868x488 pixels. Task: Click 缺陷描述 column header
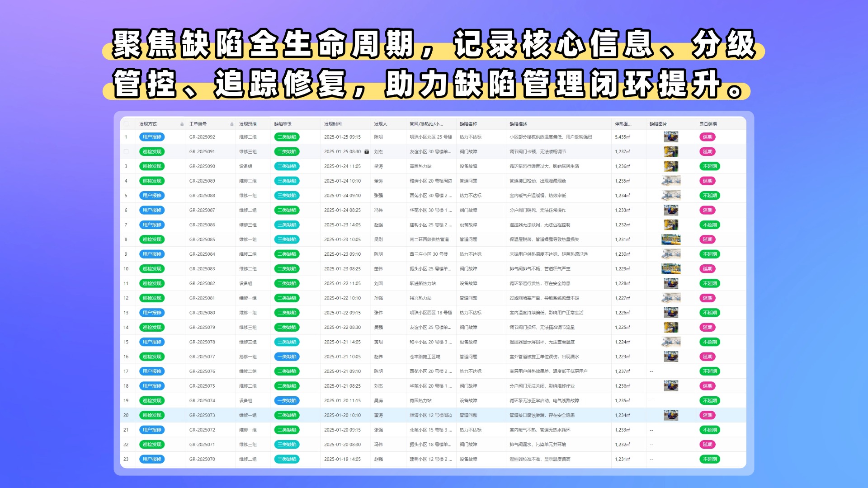point(518,124)
